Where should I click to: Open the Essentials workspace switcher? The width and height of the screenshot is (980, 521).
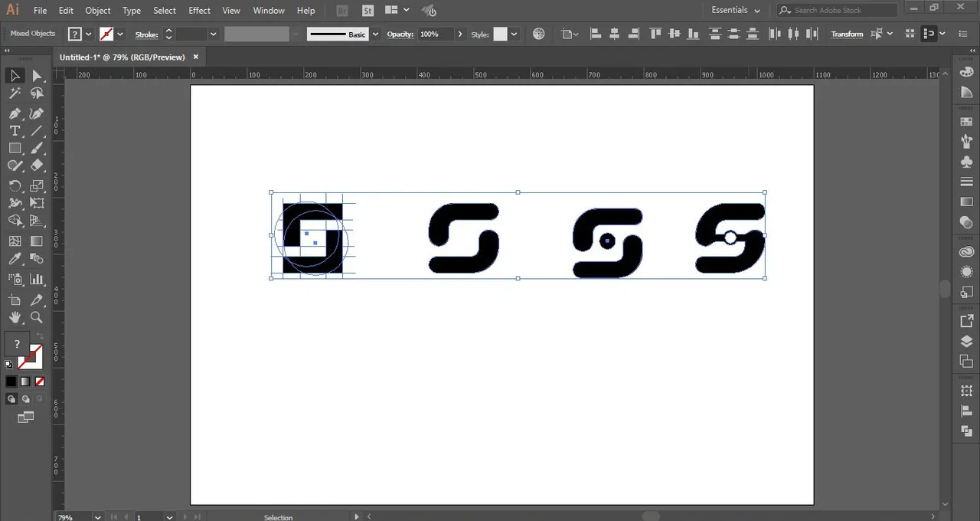pos(736,10)
